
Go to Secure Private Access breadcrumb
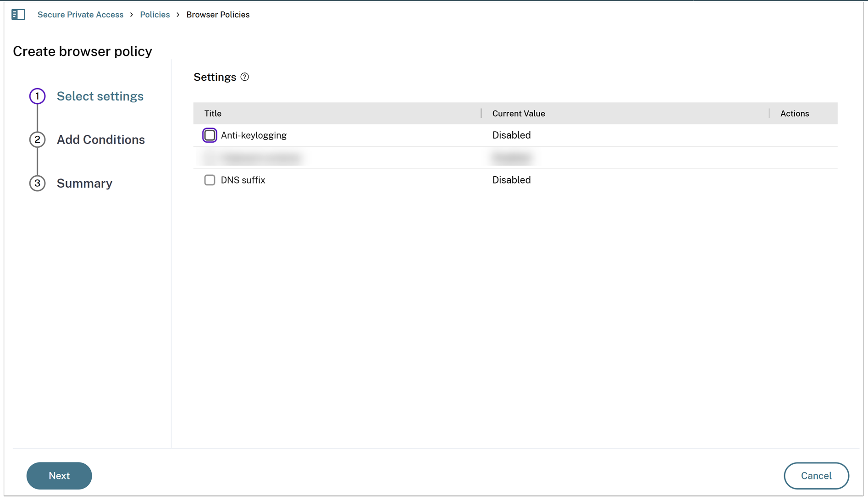[80, 15]
